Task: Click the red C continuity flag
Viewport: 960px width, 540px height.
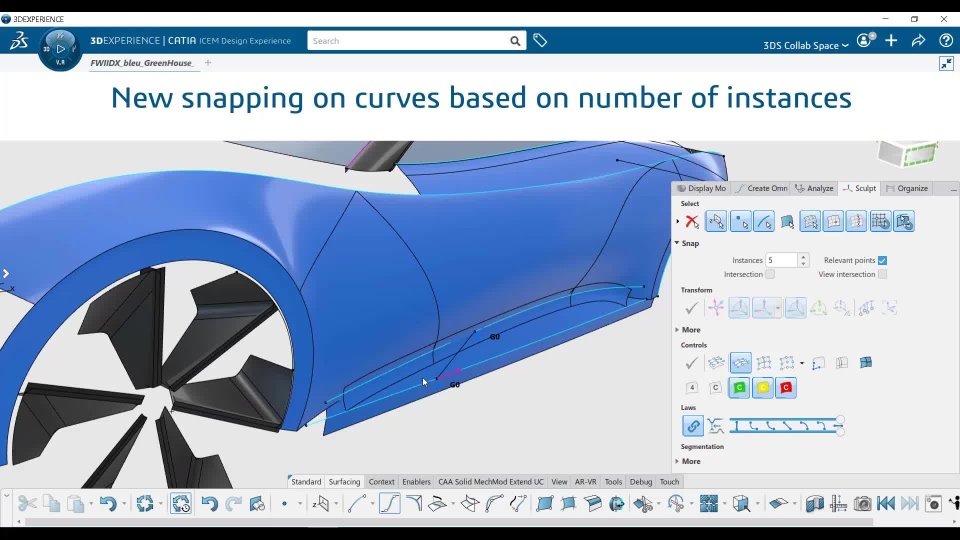Action: click(x=786, y=388)
